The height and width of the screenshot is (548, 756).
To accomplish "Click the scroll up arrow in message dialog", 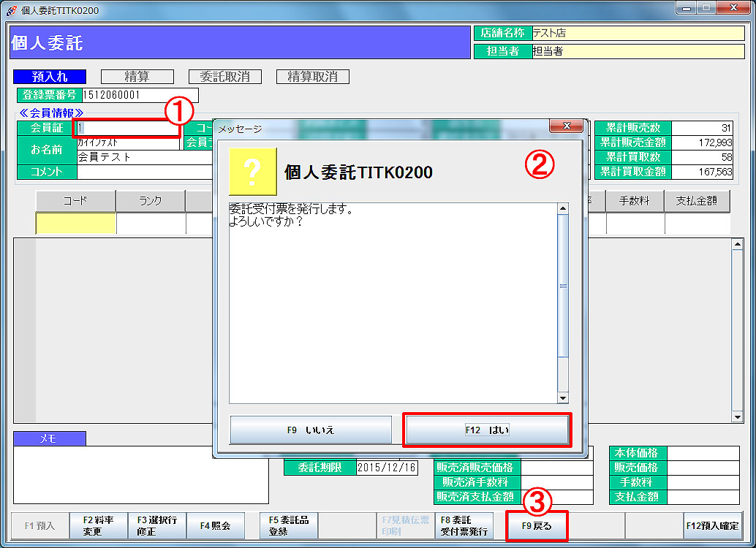I will point(563,208).
